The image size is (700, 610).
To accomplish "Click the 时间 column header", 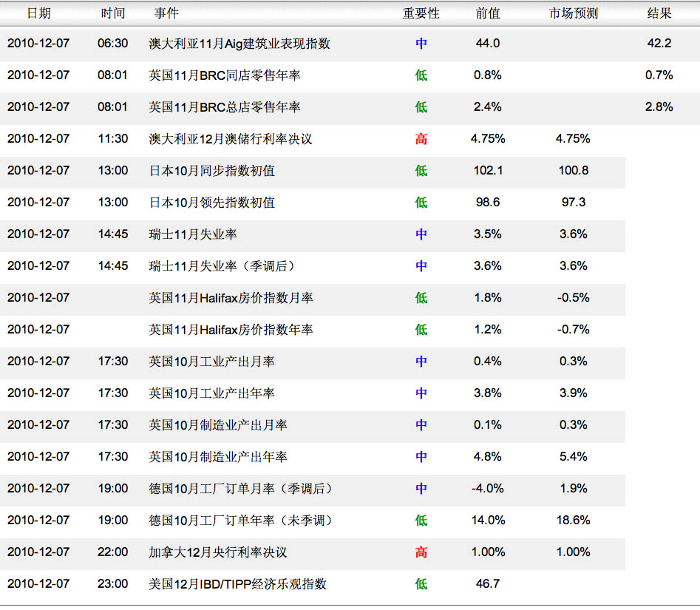I will tap(113, 13).
